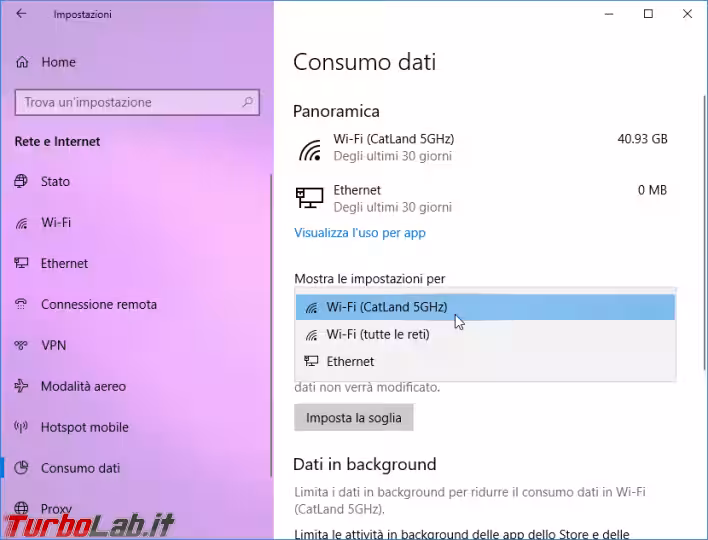Click the Connessione remota dial-up icon
The width and height of the screenshot is (708, 540).
coord(21,304)
